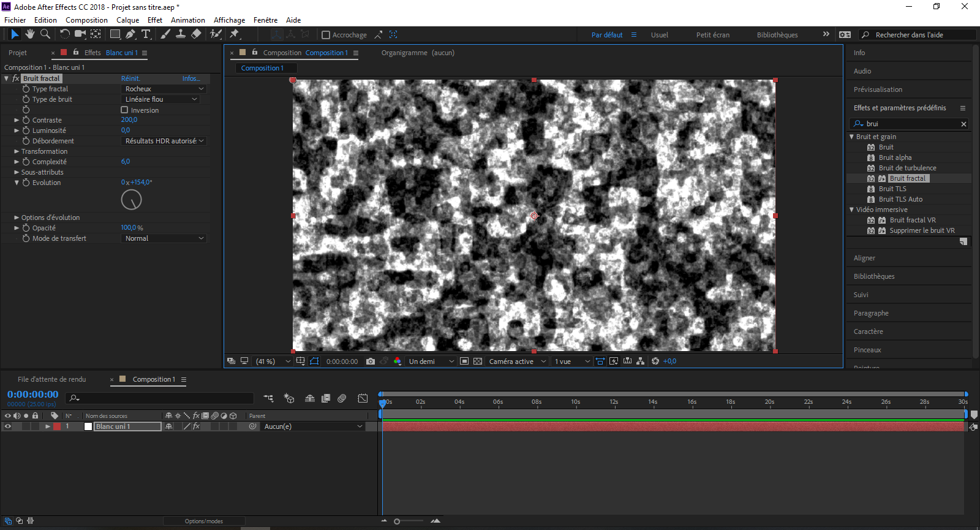Select the Hand tool
The height and width of the screenshot is (530, 980).
(29, 34)
